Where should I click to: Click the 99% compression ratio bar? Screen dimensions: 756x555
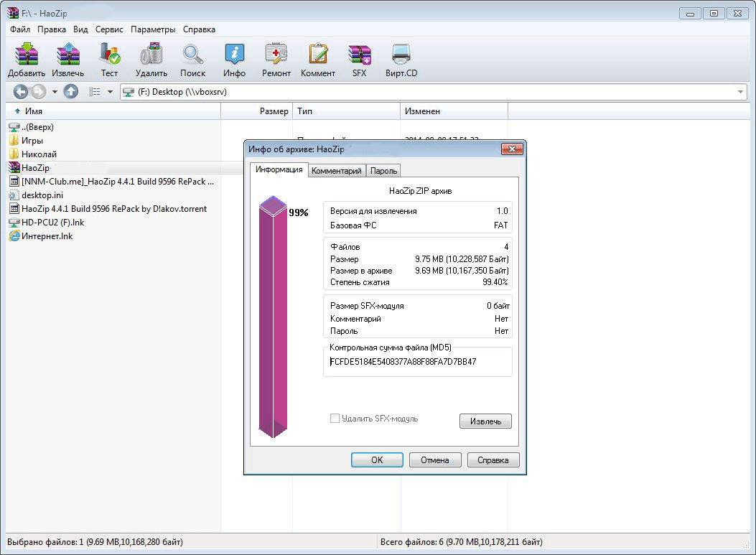[273, 317]
